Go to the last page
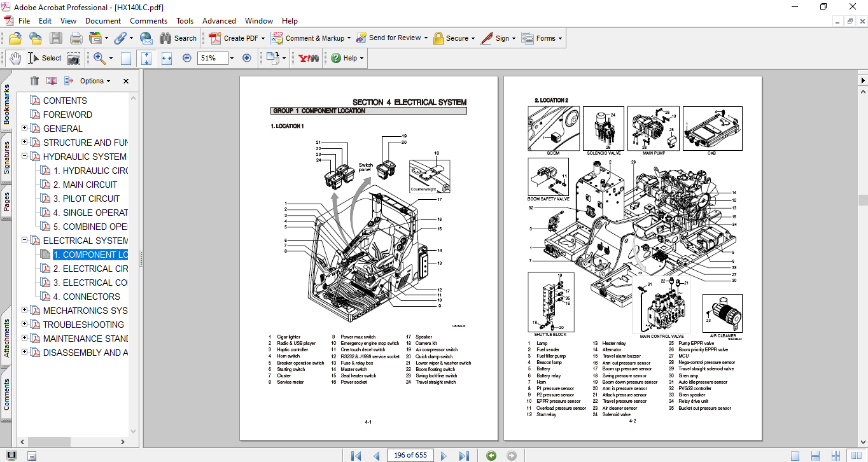This screenshot has width=868, height=462. 464,456
